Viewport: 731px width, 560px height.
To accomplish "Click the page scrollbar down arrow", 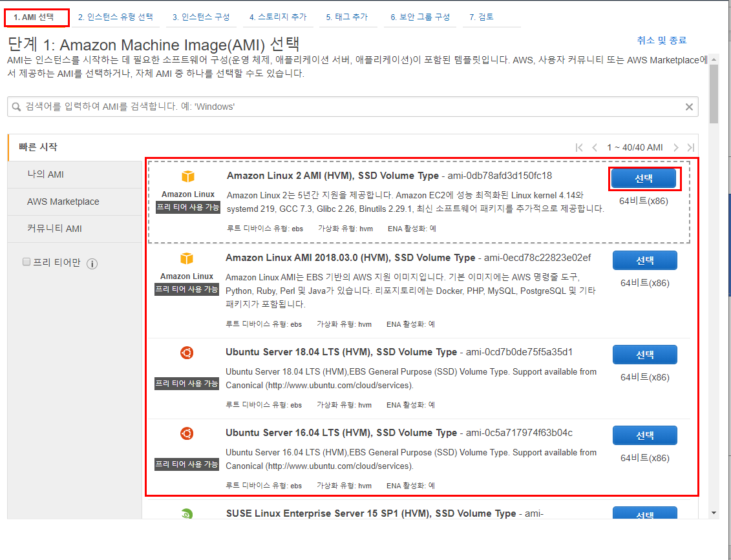I will [714, 513].
